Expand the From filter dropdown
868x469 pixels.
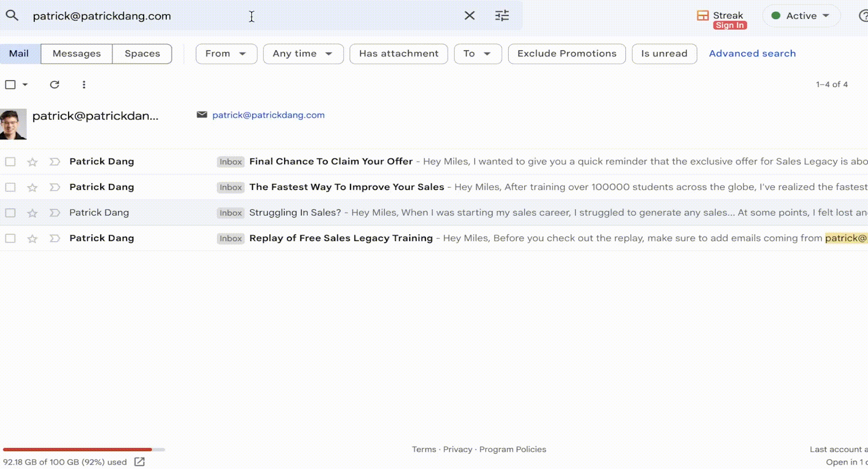(x=226, y=53)
